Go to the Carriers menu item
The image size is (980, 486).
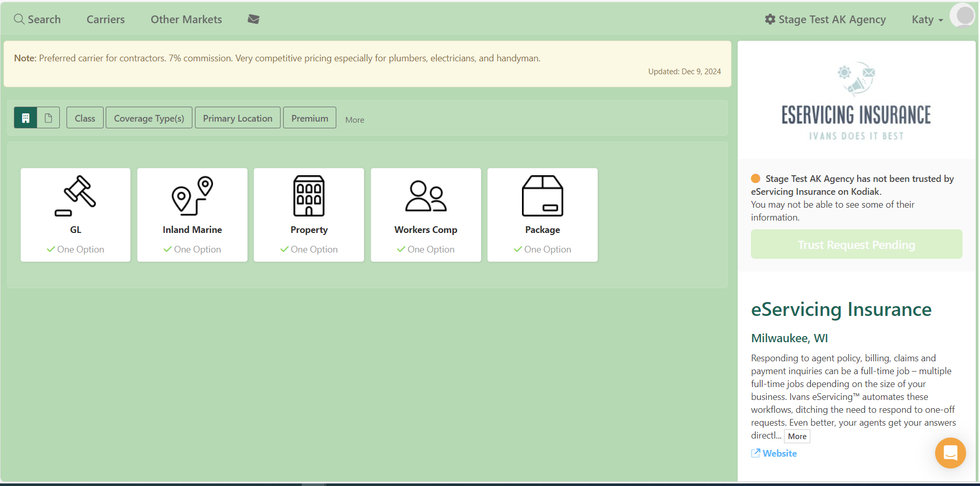106,20
